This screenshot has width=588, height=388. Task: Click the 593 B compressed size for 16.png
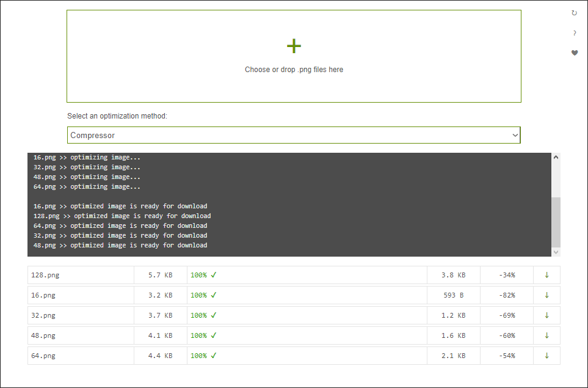[x=454, y=295]
